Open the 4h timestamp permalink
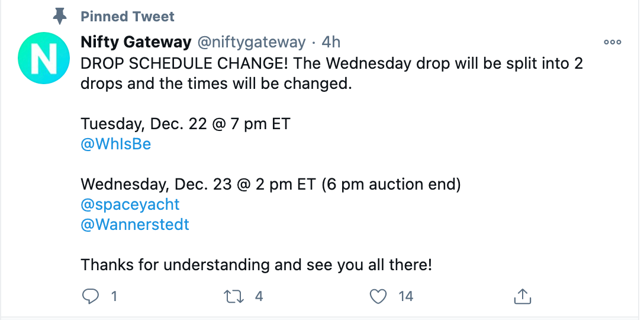The height and width of the screenshot is (320, 644). click(x=331, y=42)
